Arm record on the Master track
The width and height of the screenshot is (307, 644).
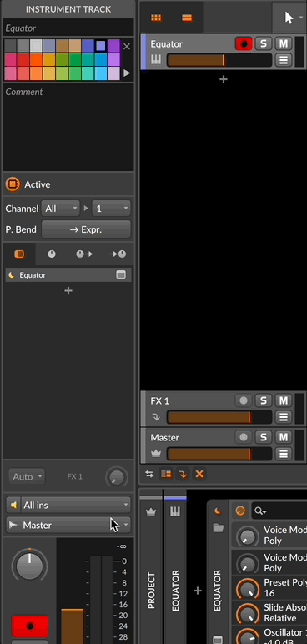pos(244,437)
